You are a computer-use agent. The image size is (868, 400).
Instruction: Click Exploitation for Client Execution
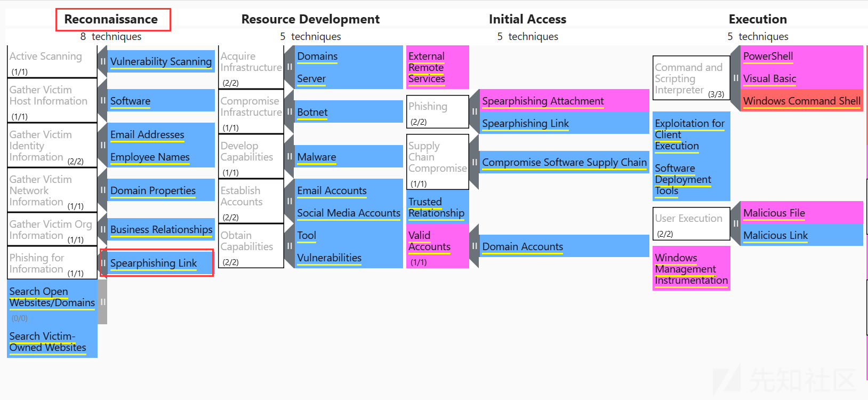click(691, 134)
